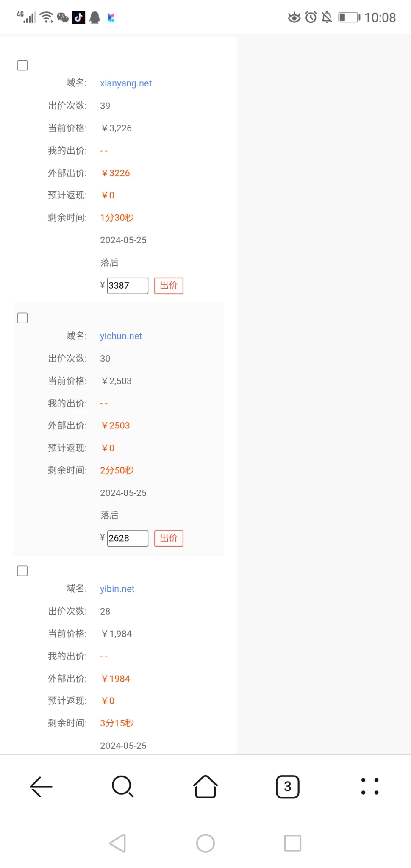Tap the battery indicator in status bar
This screenshot has height=868, width=411.
point(349,17)
